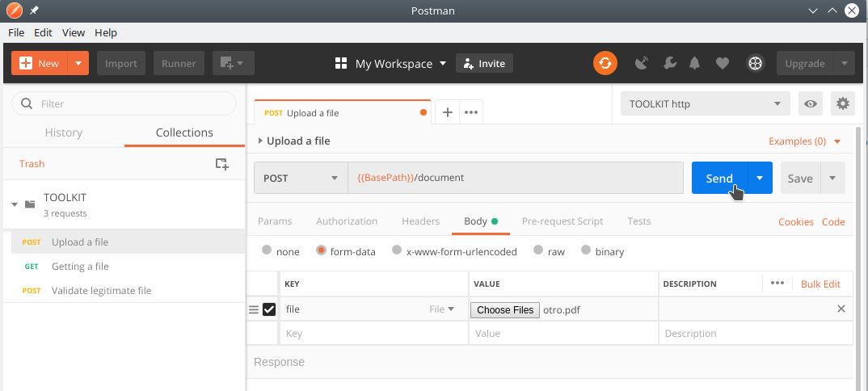Open the Edit menu
The width and height of the screenshot is (868, 391).
(x=43, y=32)
